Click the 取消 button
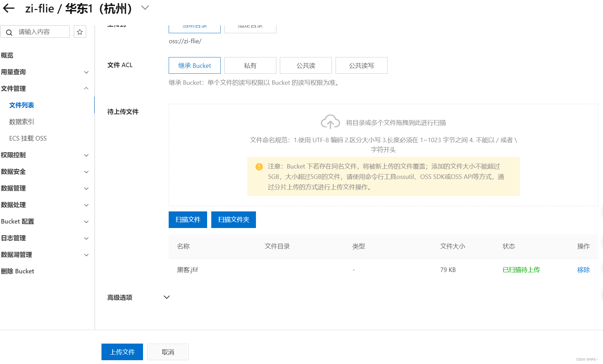Viewport: 603px width, 364px height. coord(168,352)
